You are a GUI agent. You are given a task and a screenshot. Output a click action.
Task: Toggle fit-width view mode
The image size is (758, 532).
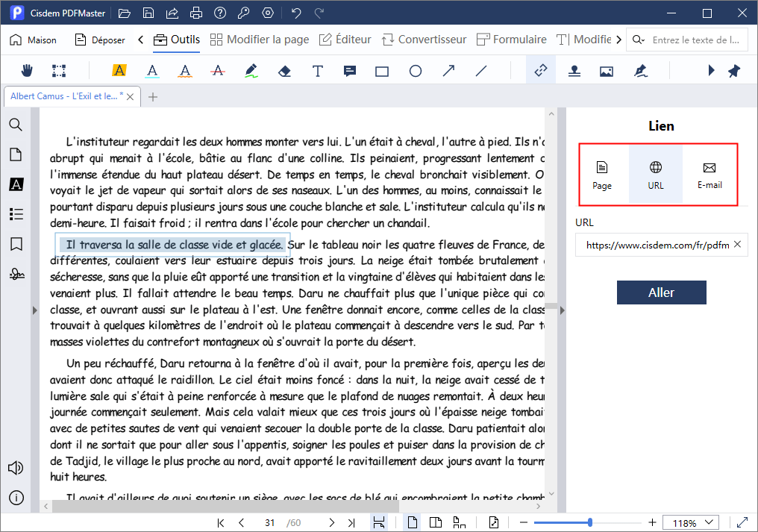(x=379, y=522)
